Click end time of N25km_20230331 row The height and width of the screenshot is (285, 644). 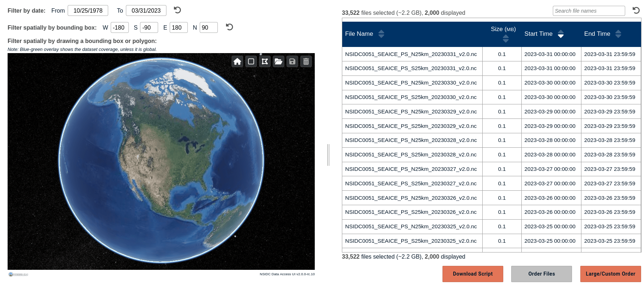pos(610,54)
